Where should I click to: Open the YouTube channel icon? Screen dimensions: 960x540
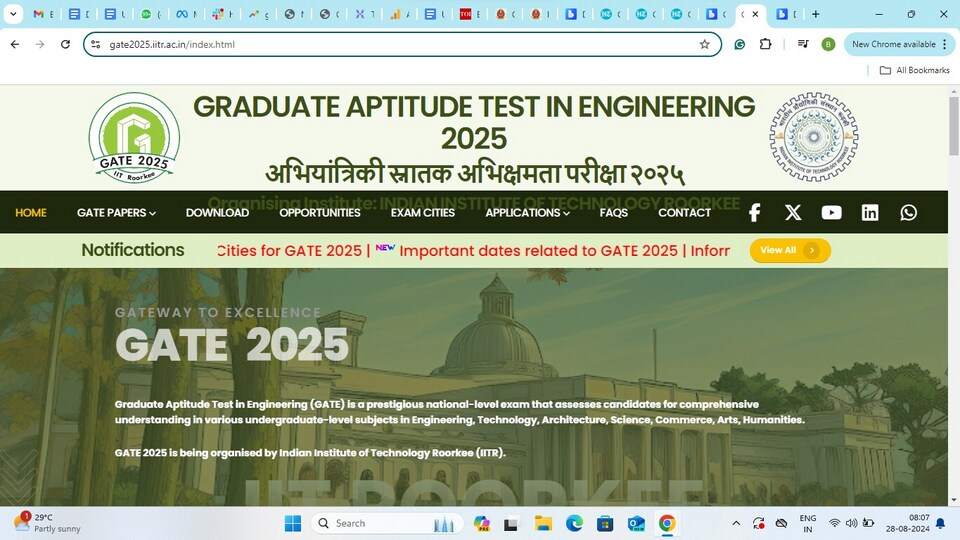[831, 212]
